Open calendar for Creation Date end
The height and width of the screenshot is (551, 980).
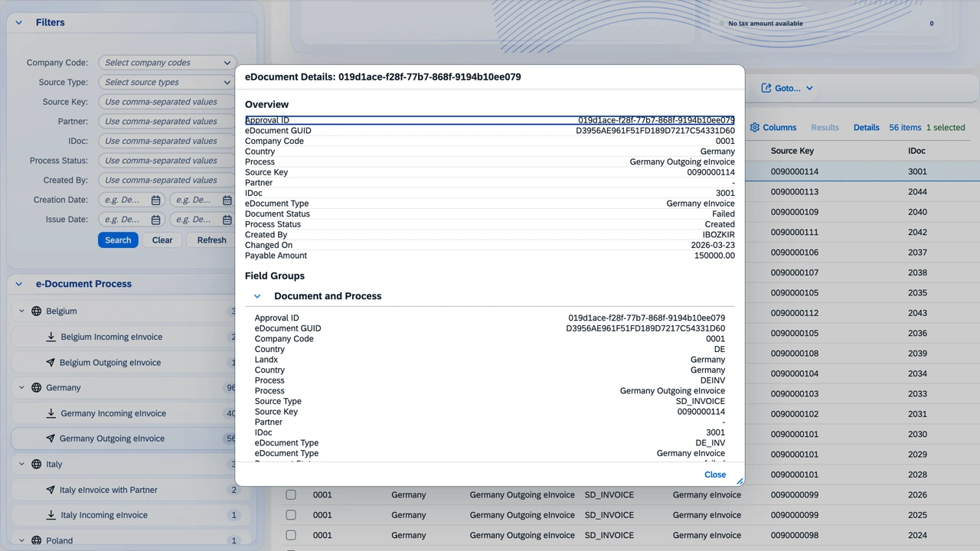227,200
